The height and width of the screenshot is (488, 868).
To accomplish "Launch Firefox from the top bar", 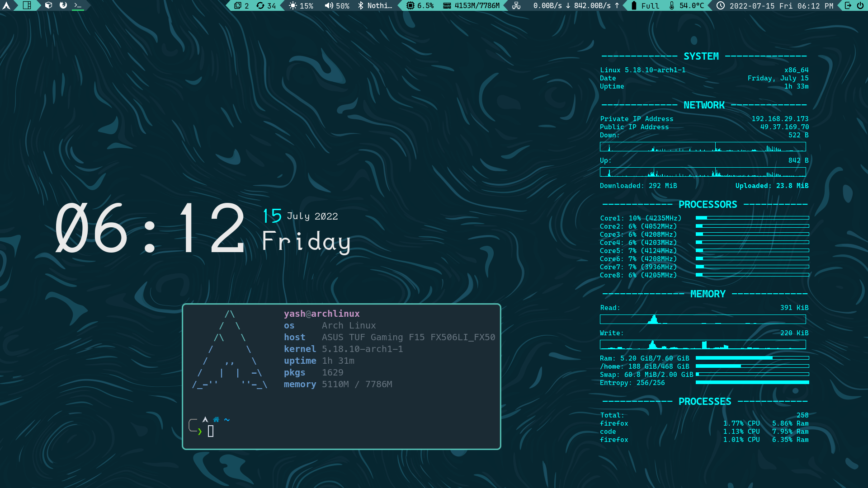I will tap(63, 5).
